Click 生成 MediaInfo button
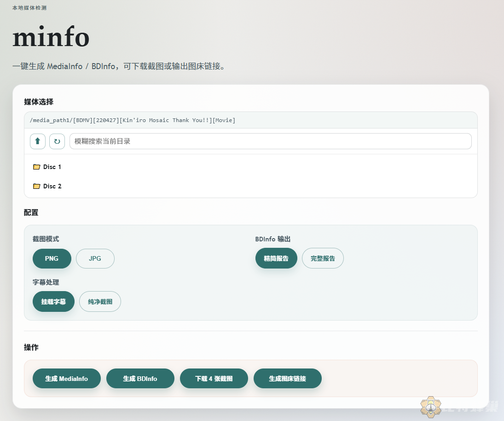Screen dimensions: 504x421 (x=67, y=379)
